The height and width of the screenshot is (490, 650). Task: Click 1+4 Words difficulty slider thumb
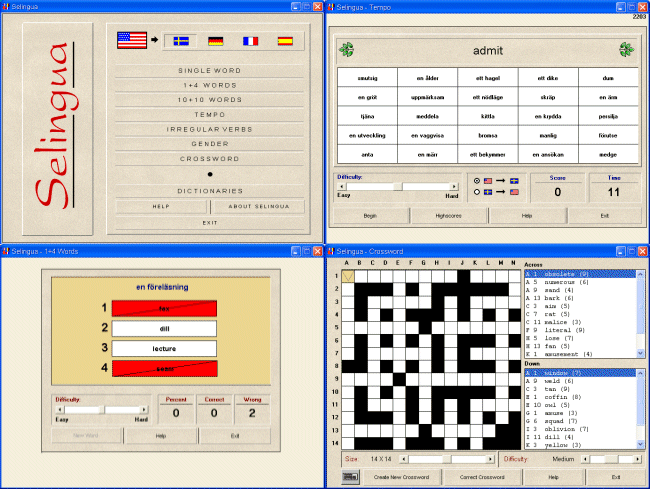coord(102,410)
